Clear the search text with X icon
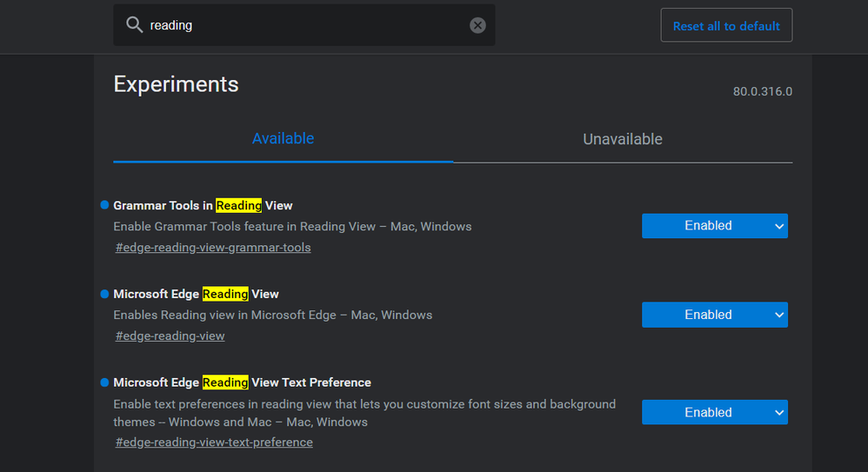The width and height of the screenshot is (868, 472). pyautogui.click(x=477, y=25)
